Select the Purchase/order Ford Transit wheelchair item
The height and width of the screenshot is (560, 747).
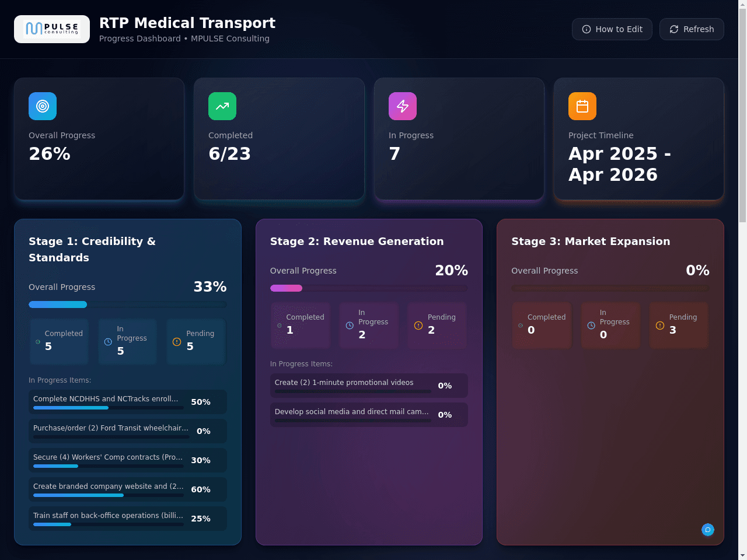click(128, 431)
